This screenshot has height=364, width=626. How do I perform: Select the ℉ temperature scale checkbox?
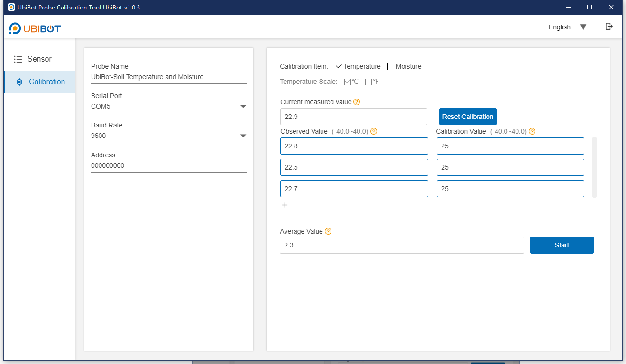click(x=368, y=82)
